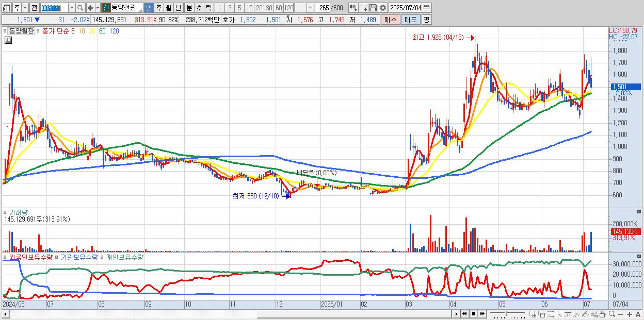Click the 동양철관 chart legend label

point(21,31)
